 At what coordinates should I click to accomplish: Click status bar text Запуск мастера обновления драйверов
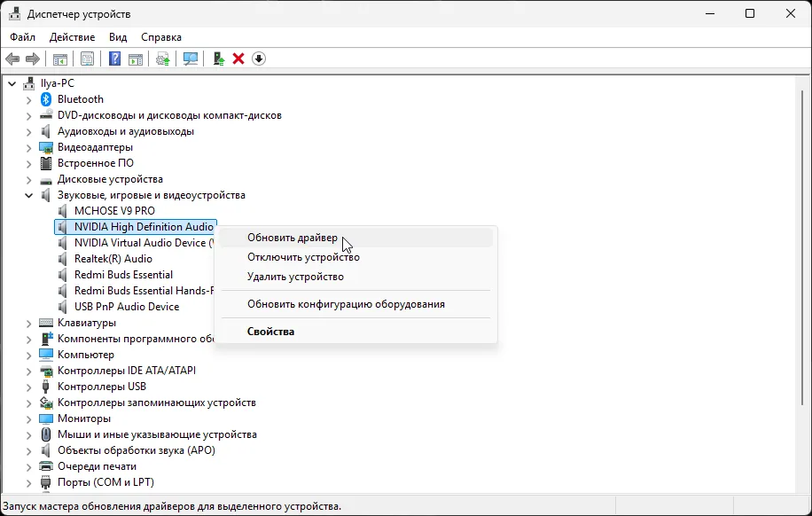pos(172,506)
